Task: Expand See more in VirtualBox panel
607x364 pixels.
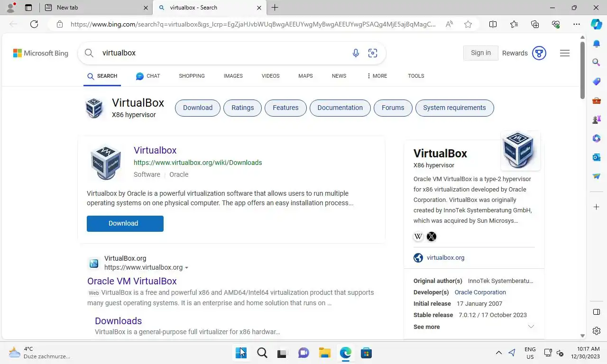Action: pyautogui.click(x=474, y=327)
